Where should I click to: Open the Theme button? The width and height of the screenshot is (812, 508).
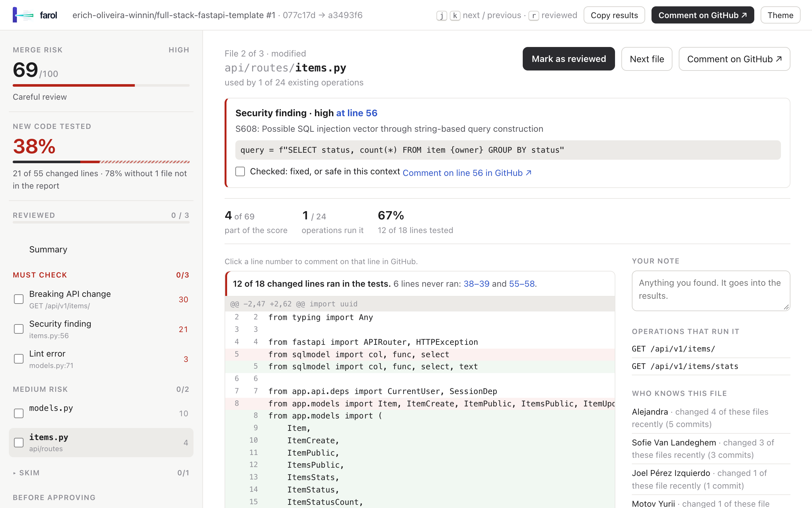click(x=780, y=15)
